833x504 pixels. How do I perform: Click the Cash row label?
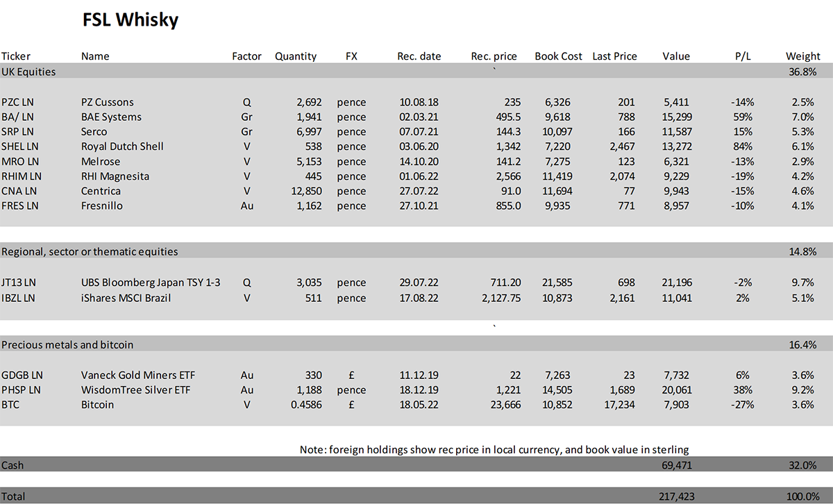[x=12, y=465]
